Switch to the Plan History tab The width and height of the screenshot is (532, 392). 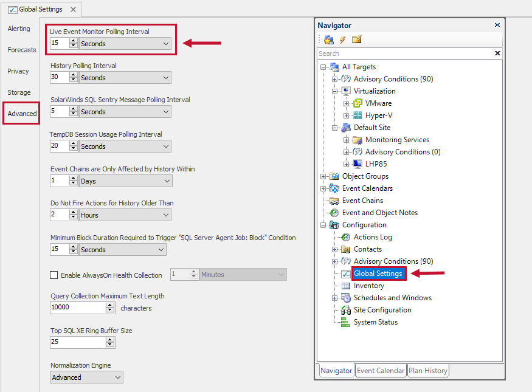[x=427, y=370]
